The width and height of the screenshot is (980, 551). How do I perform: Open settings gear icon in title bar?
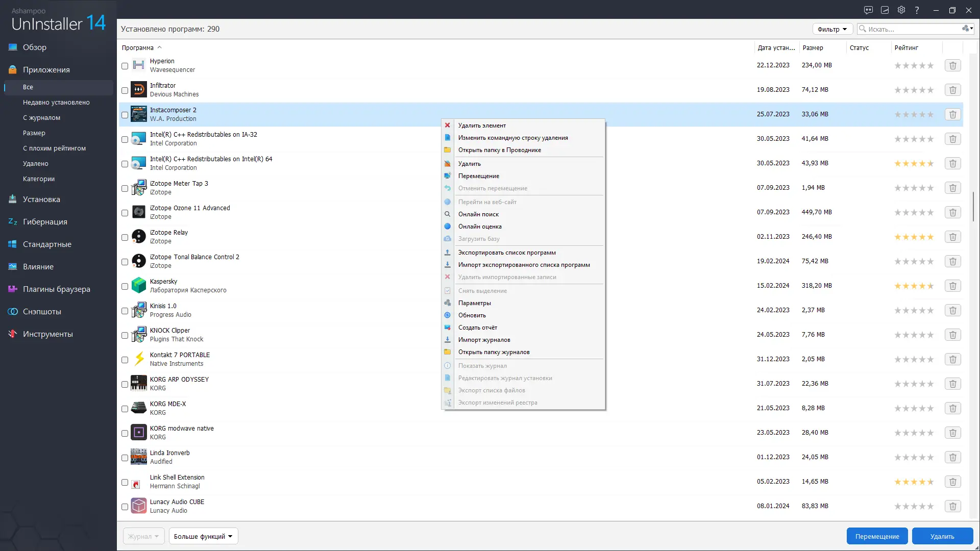[901, 10]
